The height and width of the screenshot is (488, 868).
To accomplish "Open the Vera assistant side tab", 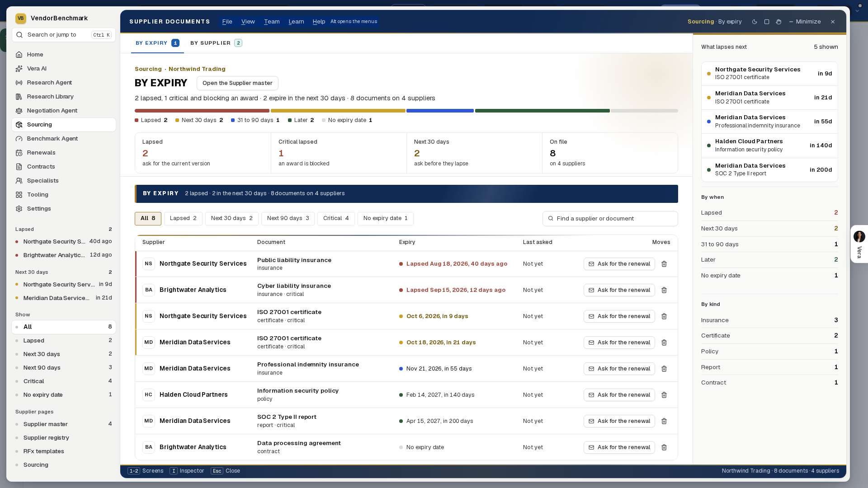I will [x=859, y=244].
